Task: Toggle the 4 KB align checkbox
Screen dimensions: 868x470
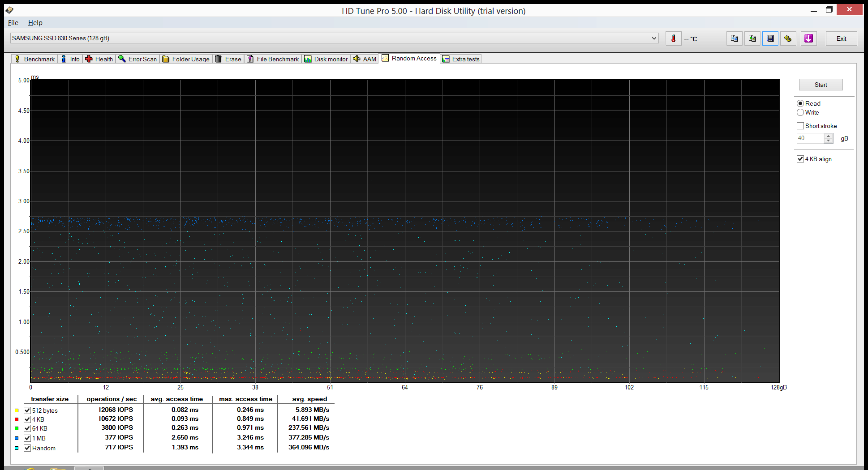Action: pos(800,159)
